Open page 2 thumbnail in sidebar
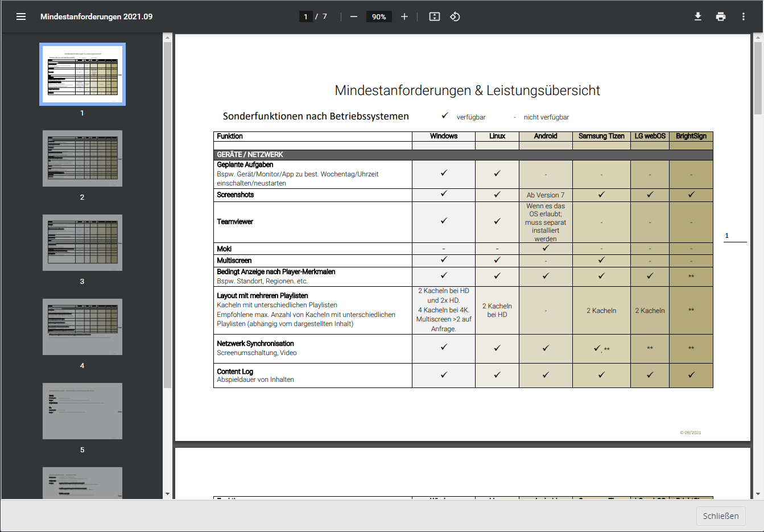This screenshot has height=532, width=764. point(82,158)
